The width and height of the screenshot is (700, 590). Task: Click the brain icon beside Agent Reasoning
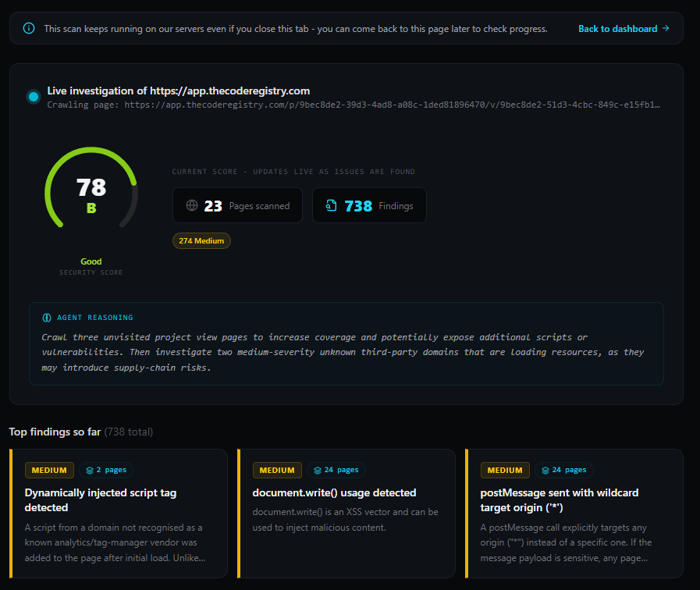[x=46, y=318]
